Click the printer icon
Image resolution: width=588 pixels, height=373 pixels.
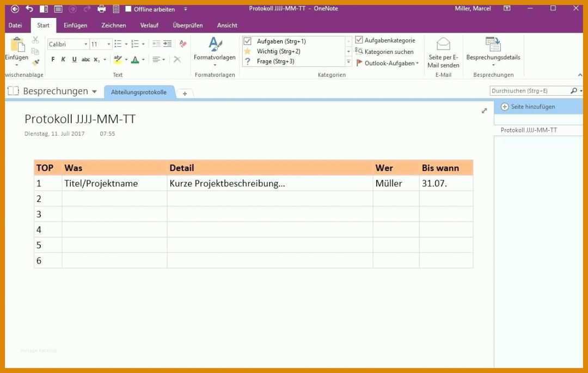pyautogui.click(x=101, y=9)
